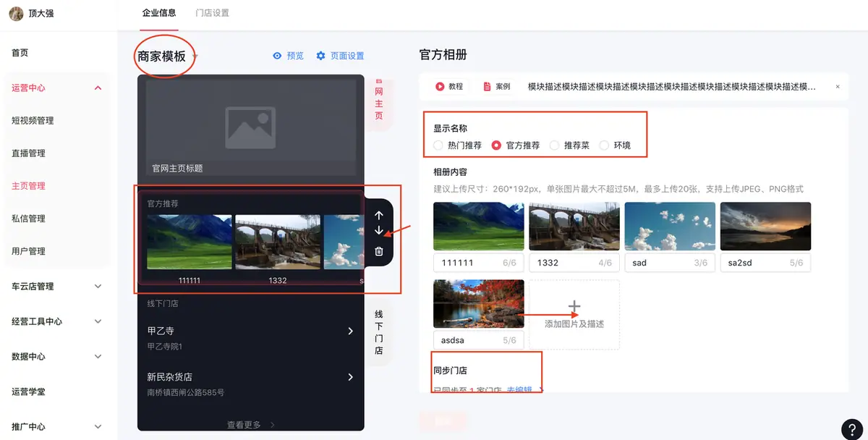Expand the 推广中心 sidebar section
The width and height of the screenshot is (868, 440).
click(x=98, y=427)
